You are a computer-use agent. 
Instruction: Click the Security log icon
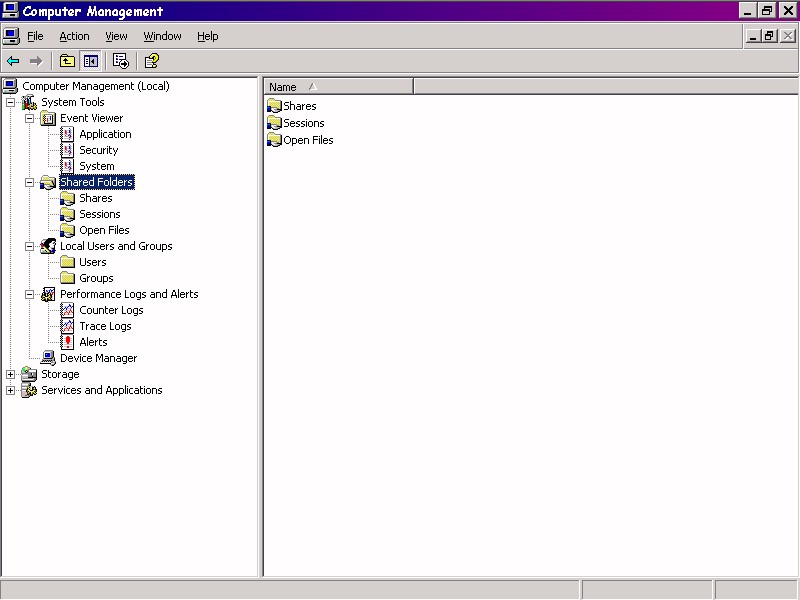pos(67,150)
